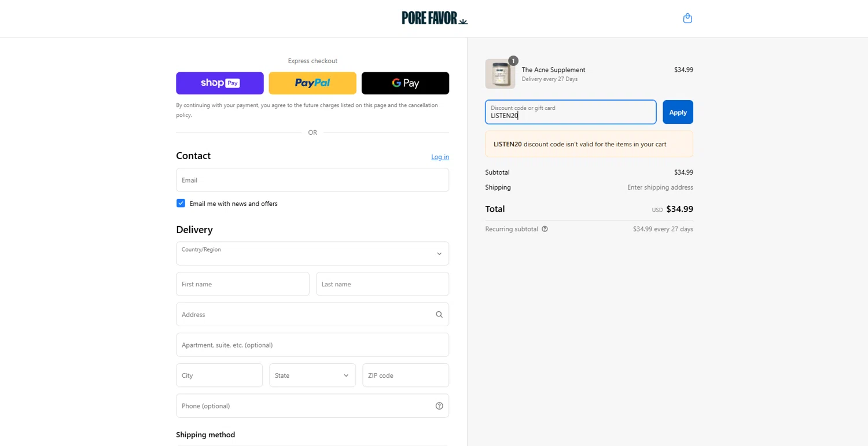868x446 pixels.
Task: Click the Apartment, suite, etc. field
Action: pyautogui.click(x=312, y=345)
